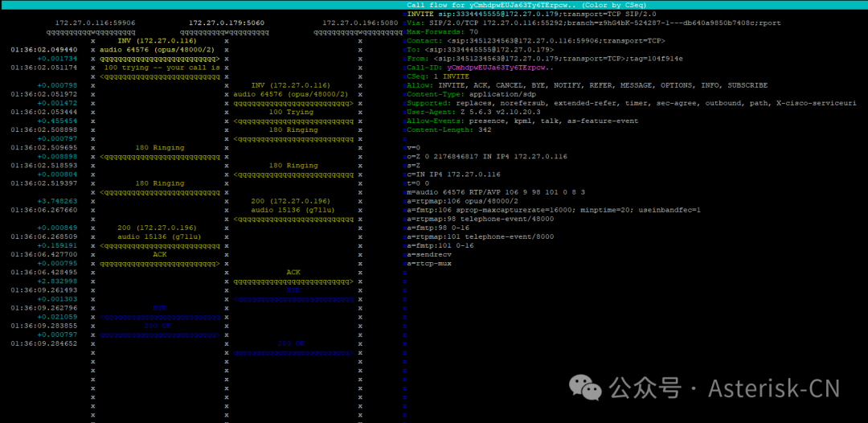Click the SDP line 'o=Z 0 2176846817 IN IP4'
Screen dimensions: 868x423
click(x=487, y=158)
